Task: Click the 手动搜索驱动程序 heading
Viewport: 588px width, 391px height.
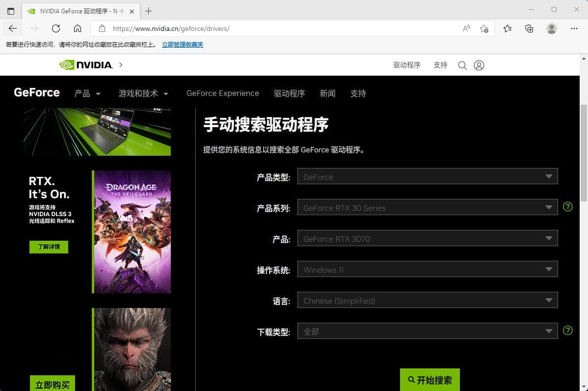Action: [266, 125]
